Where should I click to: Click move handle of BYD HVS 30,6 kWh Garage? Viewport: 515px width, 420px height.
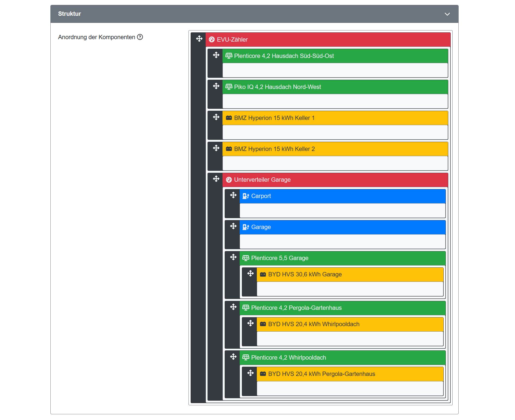(x=251, y=273)
